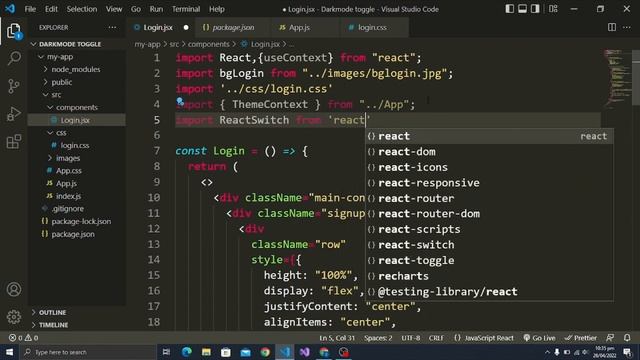Screen dimensions: 640x360
Task: Expand the node_modules folder
Action: point(76,69)
